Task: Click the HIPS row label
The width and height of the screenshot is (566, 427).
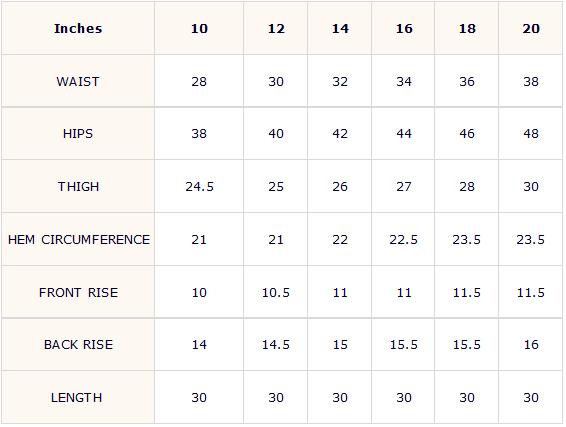Action: (x=78, y=134)
